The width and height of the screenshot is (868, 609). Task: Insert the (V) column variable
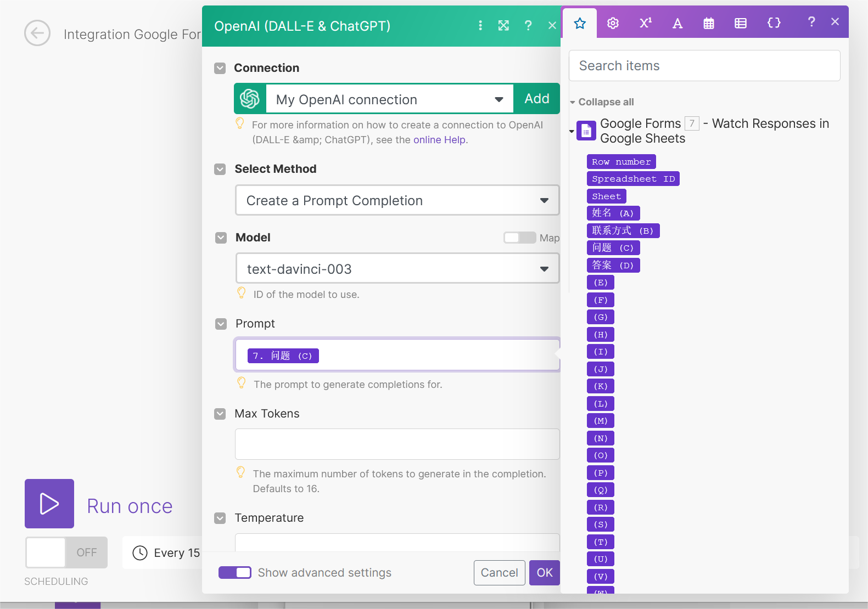tap(601, 577)
